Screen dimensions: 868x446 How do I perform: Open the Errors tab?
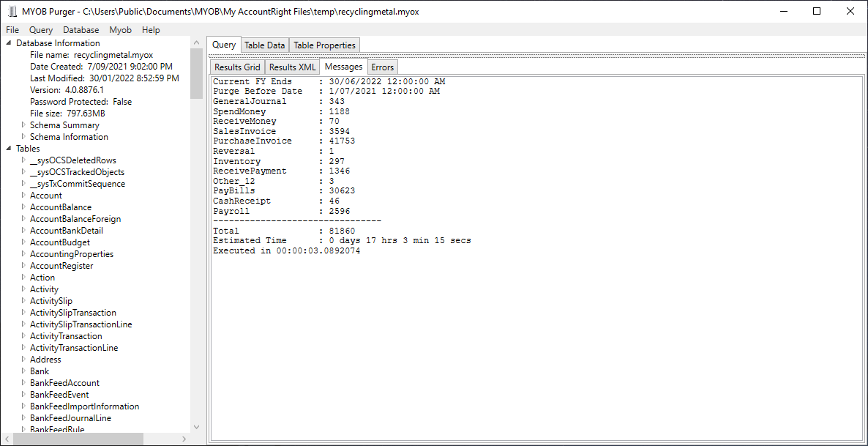(383, 67)
